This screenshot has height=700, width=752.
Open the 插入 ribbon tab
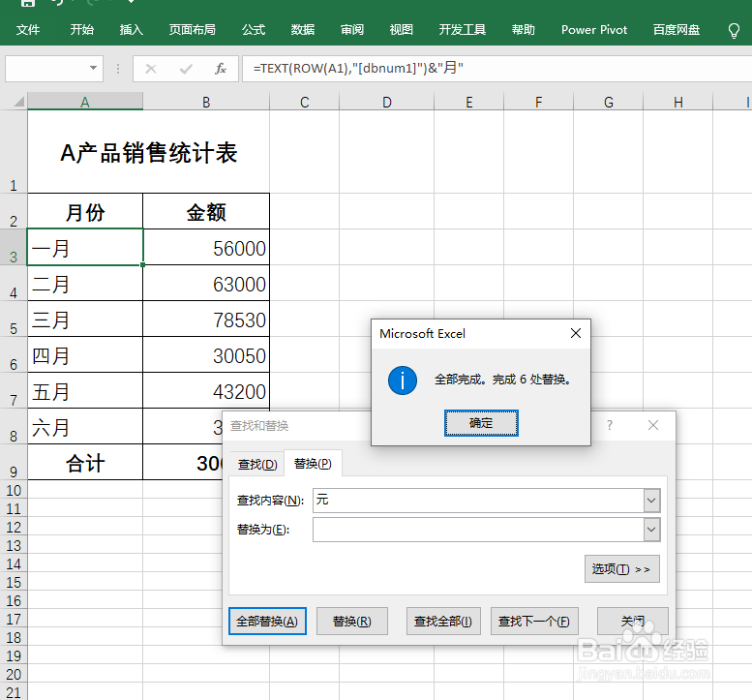pos(132,30)
